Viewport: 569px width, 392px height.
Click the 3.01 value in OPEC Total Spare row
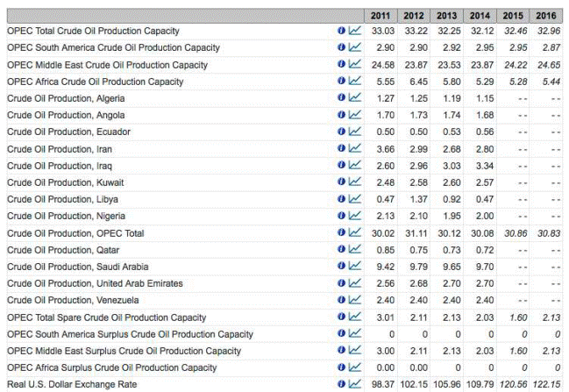386,317
